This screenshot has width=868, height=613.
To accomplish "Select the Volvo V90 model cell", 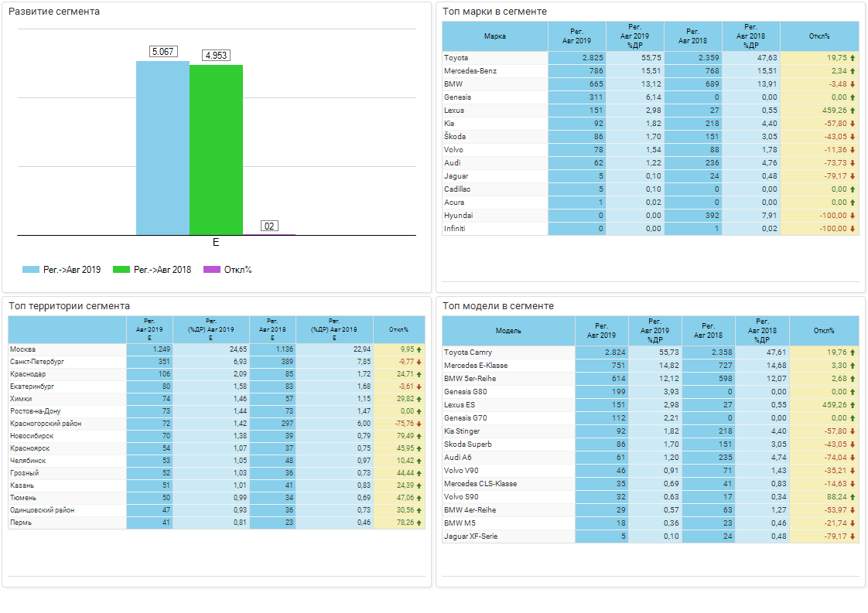I will click(508, 471).
